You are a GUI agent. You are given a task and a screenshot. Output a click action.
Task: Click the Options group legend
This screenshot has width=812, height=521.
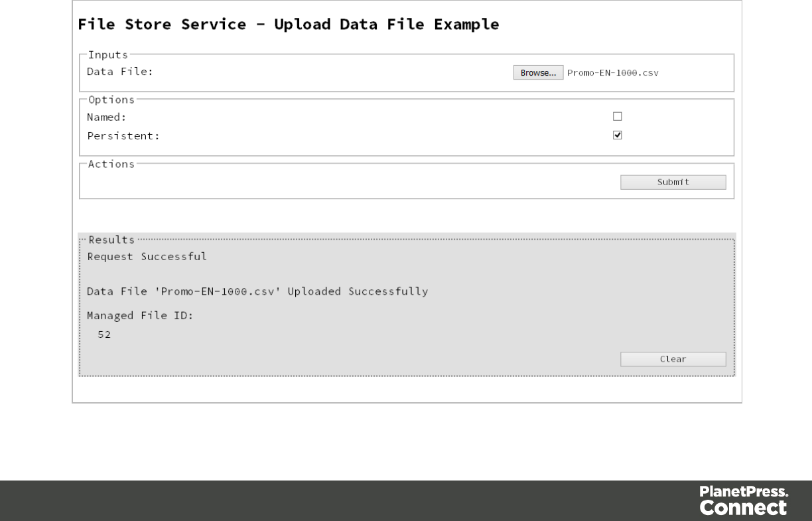[111, 100]
